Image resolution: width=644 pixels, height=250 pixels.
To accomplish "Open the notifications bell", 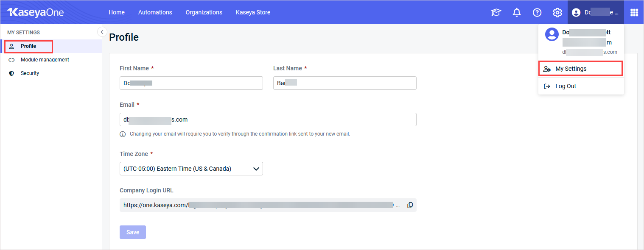I will click(x=517, y=13).
